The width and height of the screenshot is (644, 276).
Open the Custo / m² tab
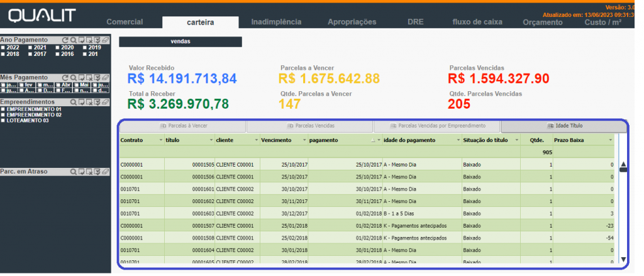click(603, 23)
